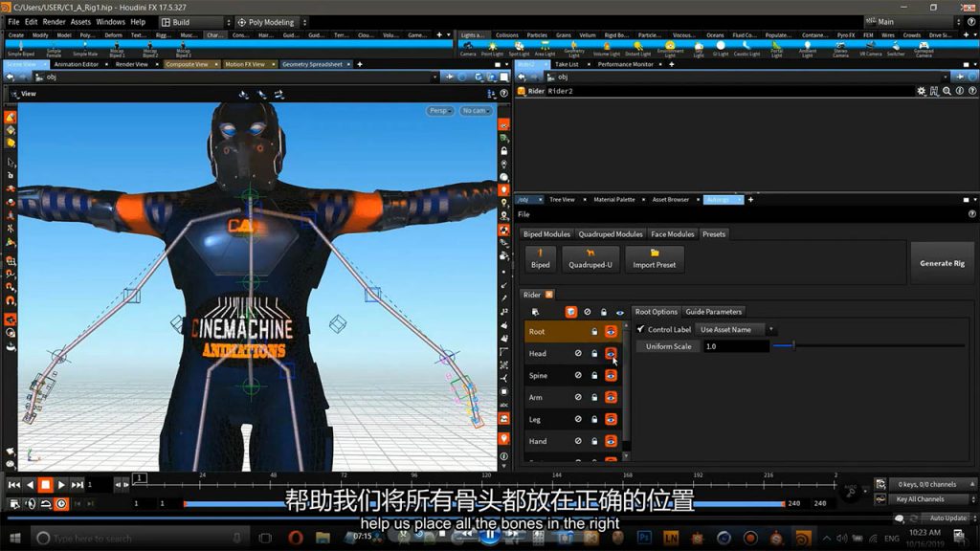Open the Quadruped Modules tab
980x551 pixels.
(x=611, y=234)
